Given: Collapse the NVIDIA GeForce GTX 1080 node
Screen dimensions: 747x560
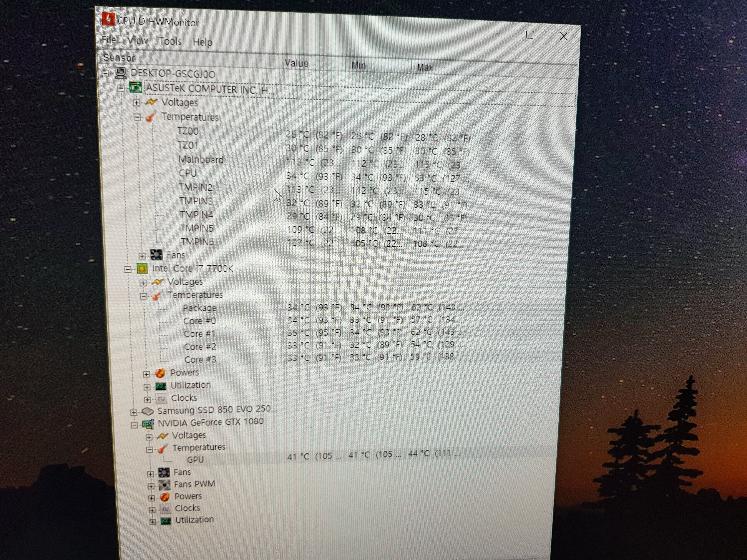Looking at the screenshot, I should [134, 425].
